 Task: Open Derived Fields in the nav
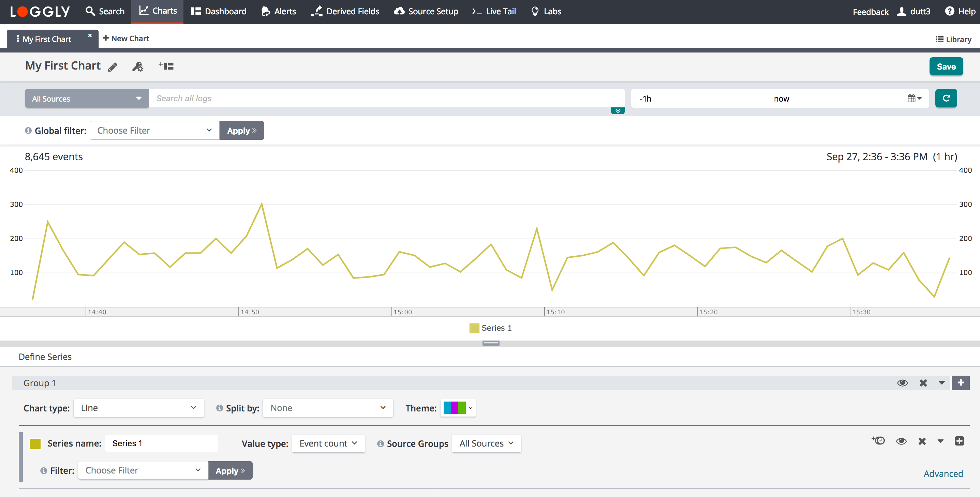point(345,11)
